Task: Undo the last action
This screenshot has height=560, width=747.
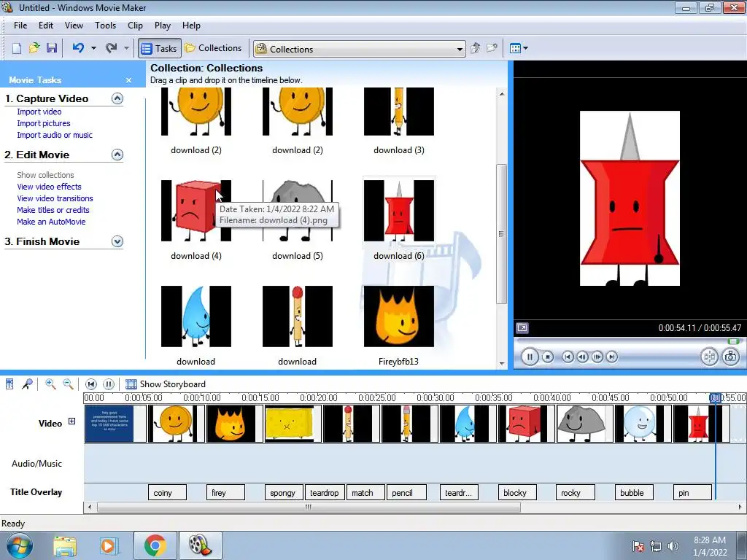Action: pyautogui.click(x=78, y=48)
